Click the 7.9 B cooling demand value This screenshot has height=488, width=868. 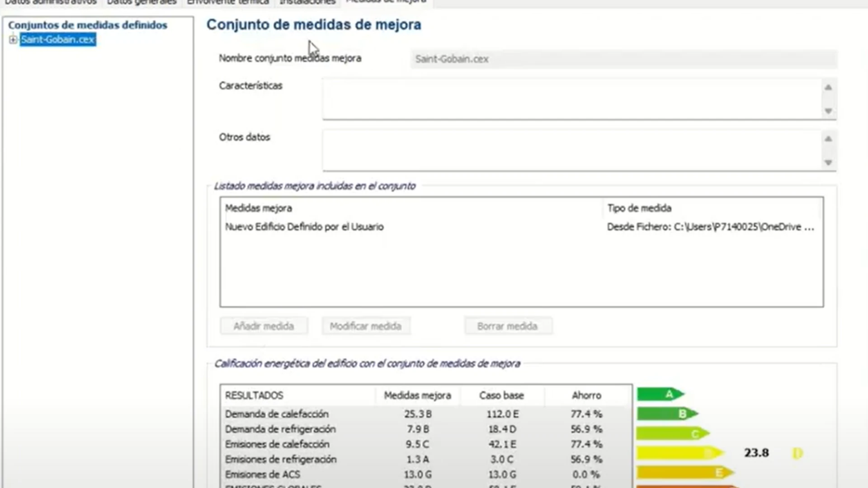click(x=418, y=429)
